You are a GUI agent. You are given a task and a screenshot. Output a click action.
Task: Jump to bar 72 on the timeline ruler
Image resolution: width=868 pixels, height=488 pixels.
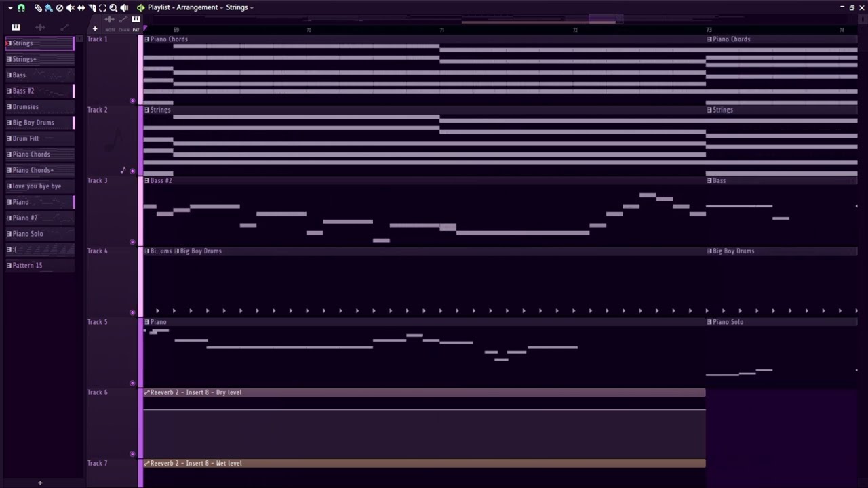point(575,30)
